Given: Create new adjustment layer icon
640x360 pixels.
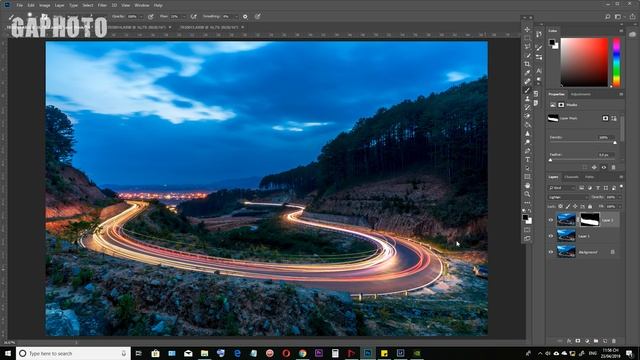Looking at the screenshot, I should [587, 341].
